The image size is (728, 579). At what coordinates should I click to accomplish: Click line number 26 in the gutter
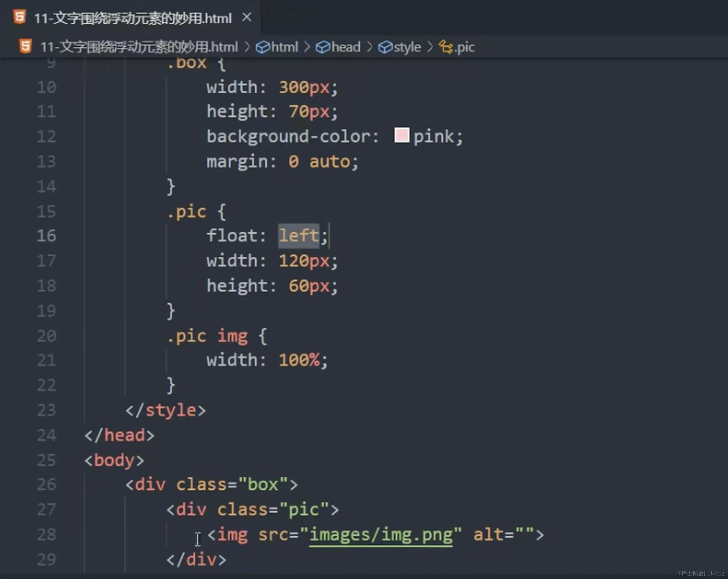[x=46, y=484]
